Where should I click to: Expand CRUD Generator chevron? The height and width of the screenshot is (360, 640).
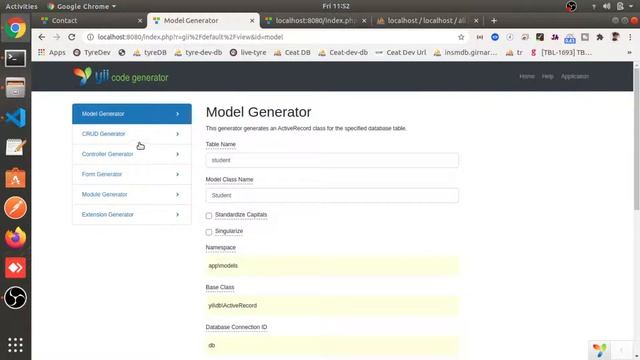(178, 134)
